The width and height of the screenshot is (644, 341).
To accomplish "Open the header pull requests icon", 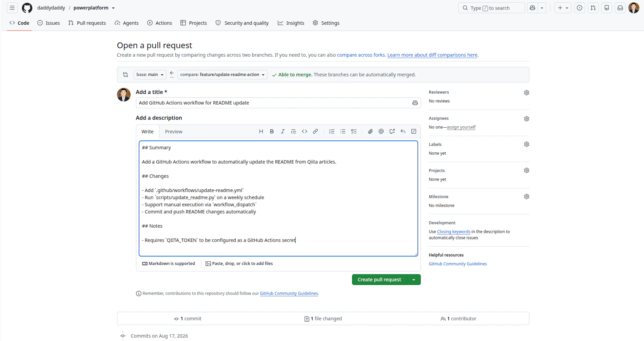I will pos(593,8).
